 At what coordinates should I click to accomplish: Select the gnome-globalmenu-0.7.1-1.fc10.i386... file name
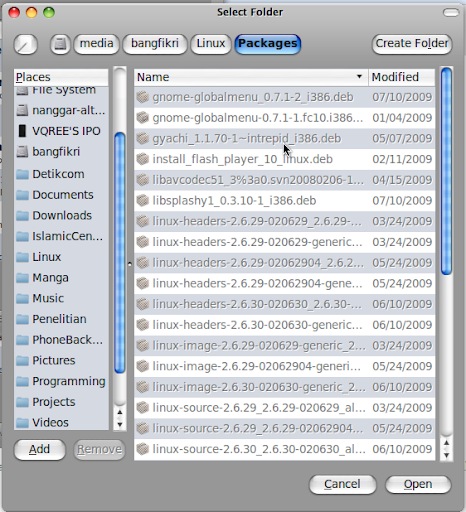click(258, 118)
